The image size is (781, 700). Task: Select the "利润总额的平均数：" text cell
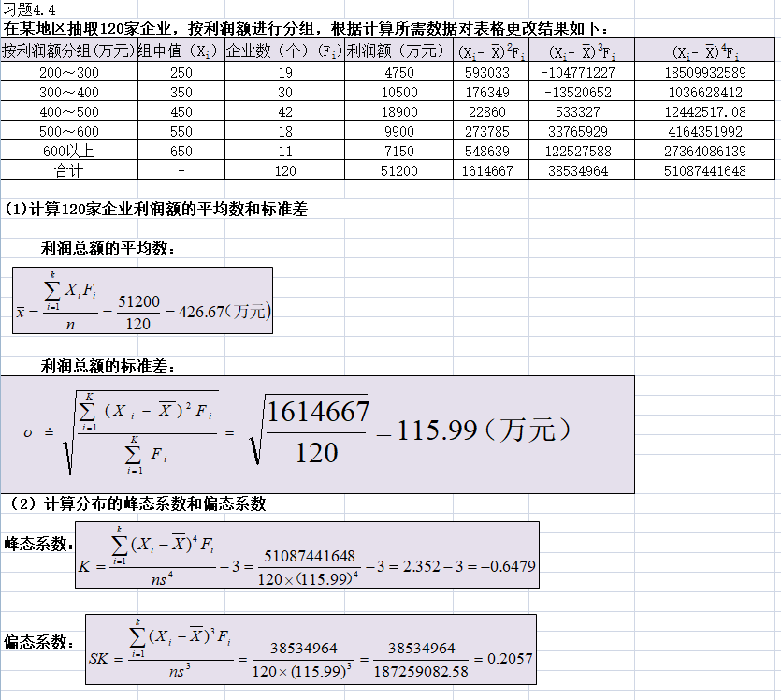click(108, 249)
